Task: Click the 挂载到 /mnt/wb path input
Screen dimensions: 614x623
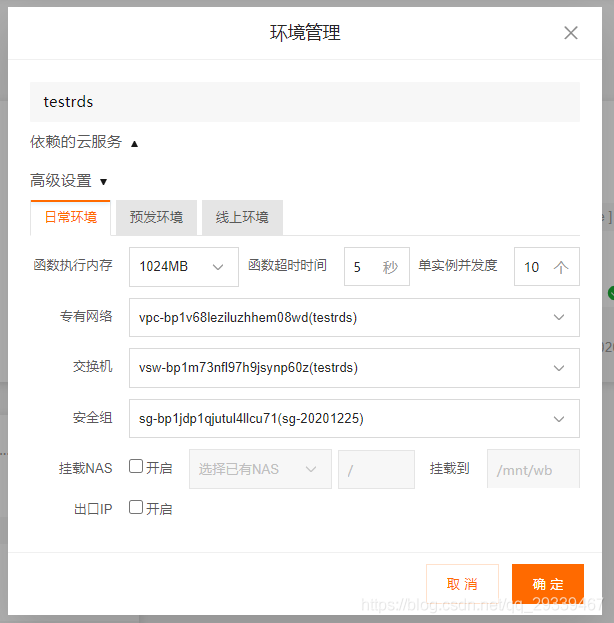Action: (533, 469)
